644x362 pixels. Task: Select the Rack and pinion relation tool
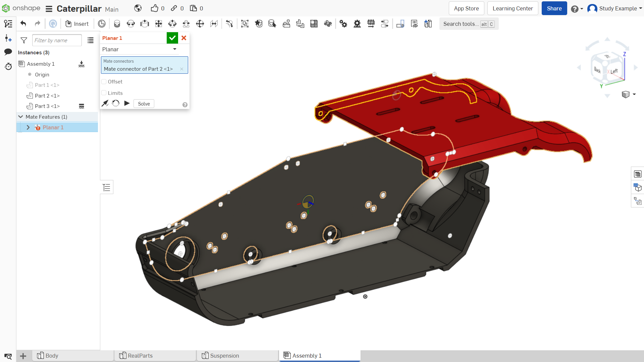357,24
